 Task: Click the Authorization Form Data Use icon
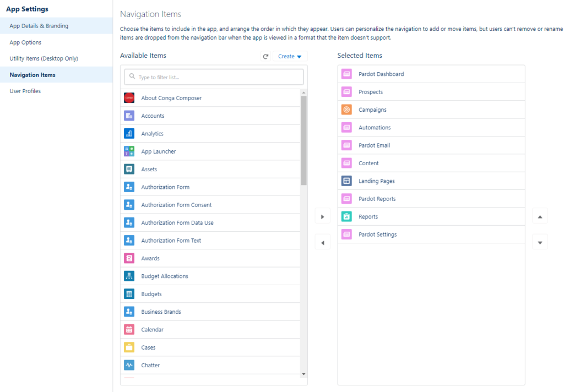coord(129,222)
